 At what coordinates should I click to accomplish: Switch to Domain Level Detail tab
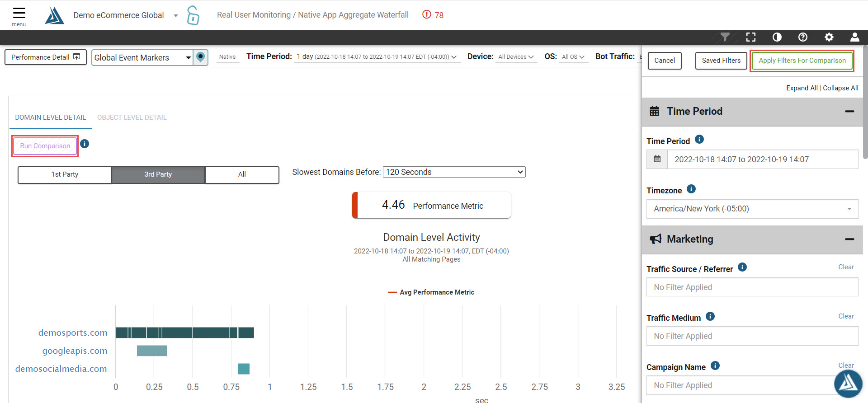point(50,117)
